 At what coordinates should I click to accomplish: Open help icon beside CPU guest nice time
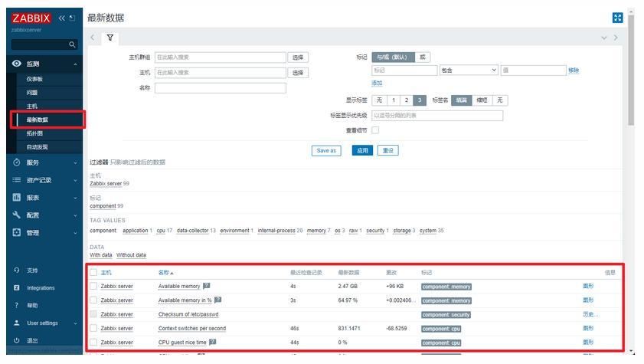pyautogui.click(x=212, y=342)
